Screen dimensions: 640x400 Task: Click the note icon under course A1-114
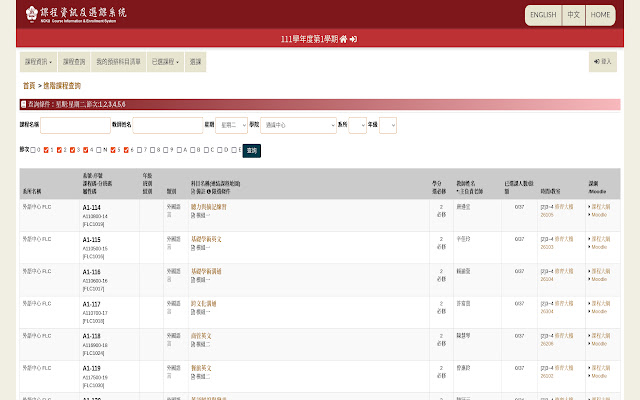coord(193,215)
